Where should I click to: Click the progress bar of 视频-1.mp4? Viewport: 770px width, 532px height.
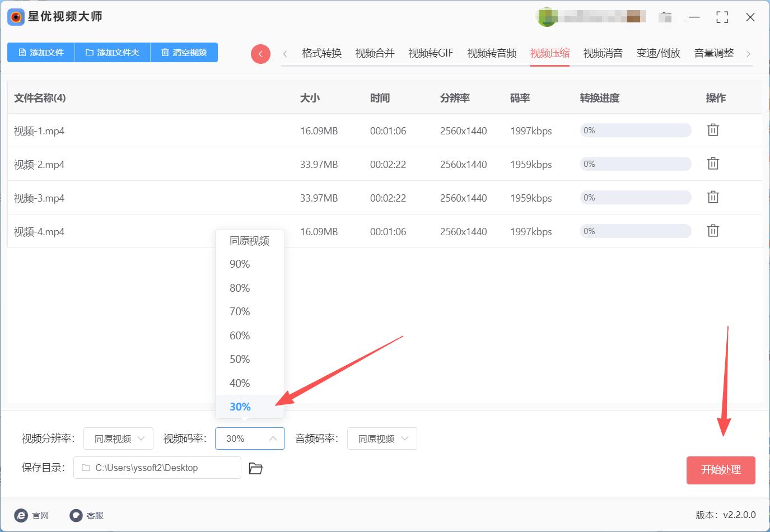click(635, 130)
